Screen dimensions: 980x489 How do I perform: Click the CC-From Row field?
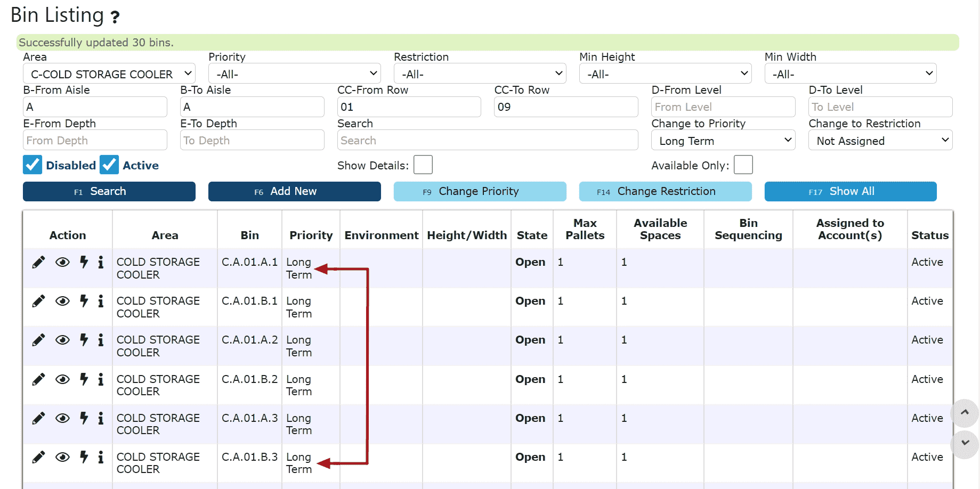409,107
